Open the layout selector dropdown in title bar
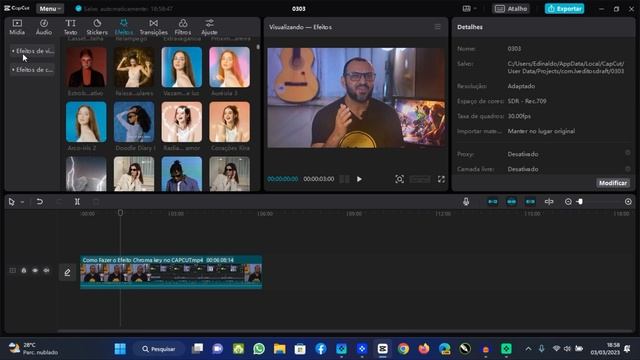Screen dimensions: 640x360 tap(469, 9)
